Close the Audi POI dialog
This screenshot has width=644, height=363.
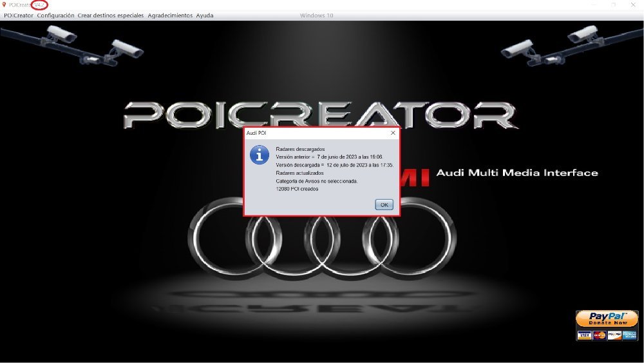[x=393, y=133]
